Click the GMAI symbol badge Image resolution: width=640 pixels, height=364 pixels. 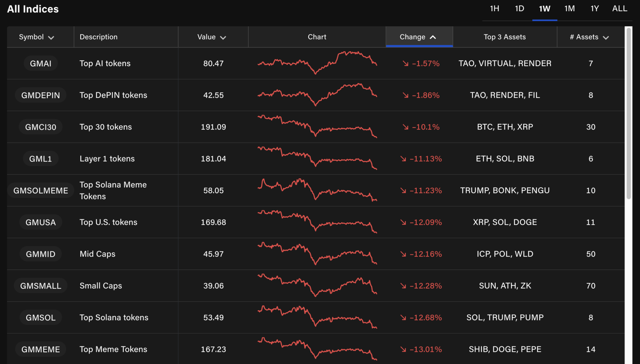40,63
